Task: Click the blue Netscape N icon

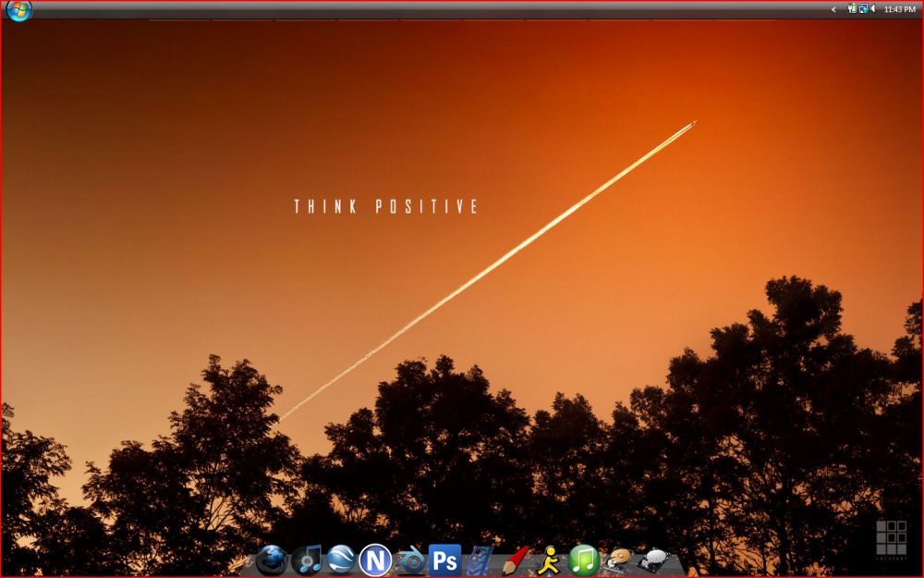Action: point(375,560)
